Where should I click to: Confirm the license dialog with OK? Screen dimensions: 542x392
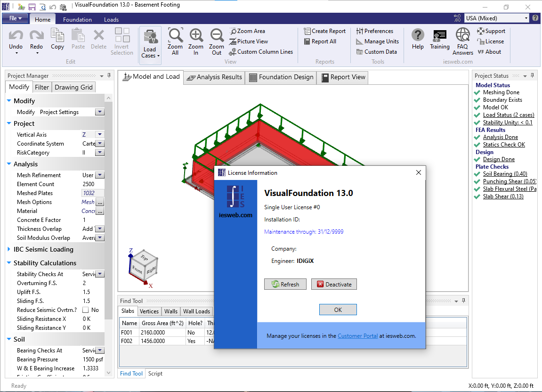(338, 310)
